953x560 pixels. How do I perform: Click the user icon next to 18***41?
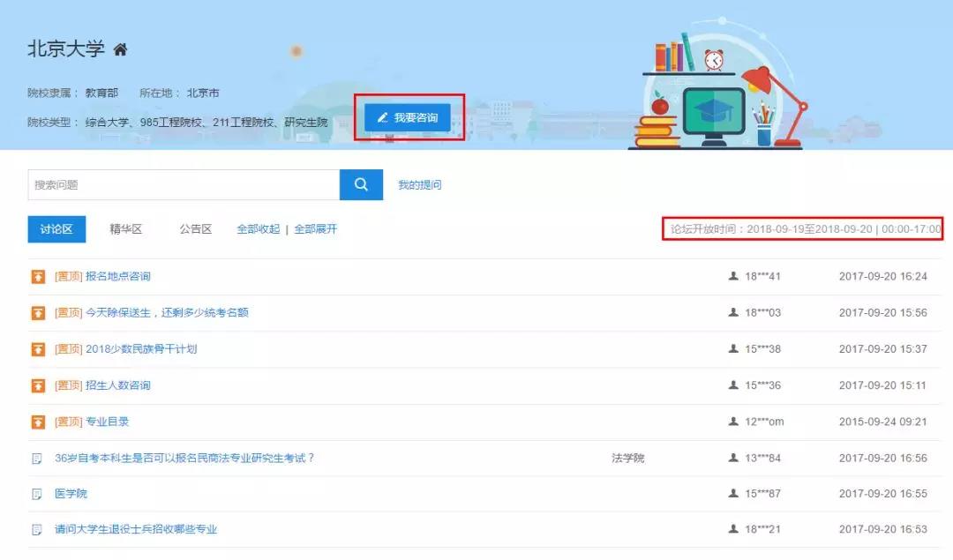pyautogui.click(x=736, y=276)
